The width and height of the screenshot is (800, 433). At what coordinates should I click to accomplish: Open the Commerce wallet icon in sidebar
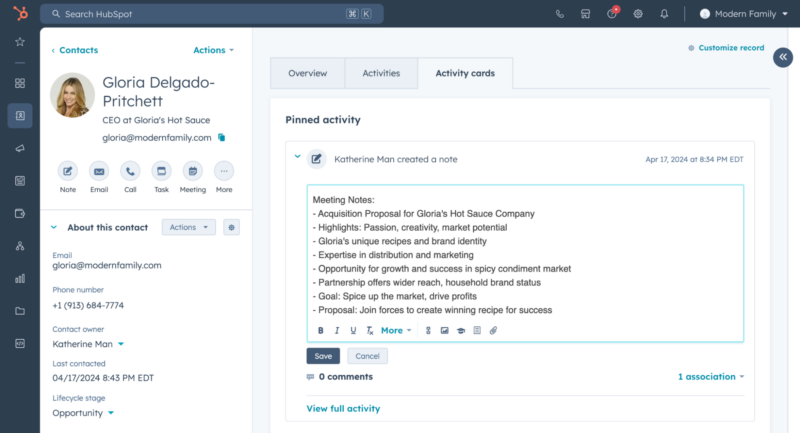click(20, 213)
